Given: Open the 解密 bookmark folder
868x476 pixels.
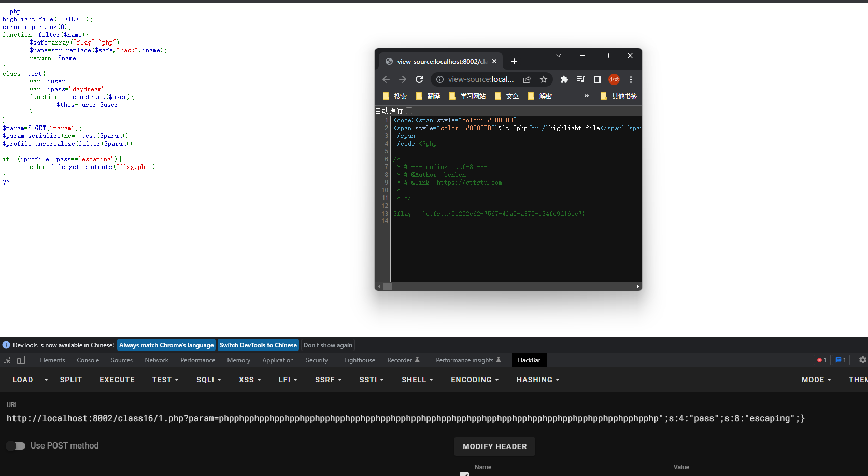Looking at the screenshot, I should [x=540, y=96].
